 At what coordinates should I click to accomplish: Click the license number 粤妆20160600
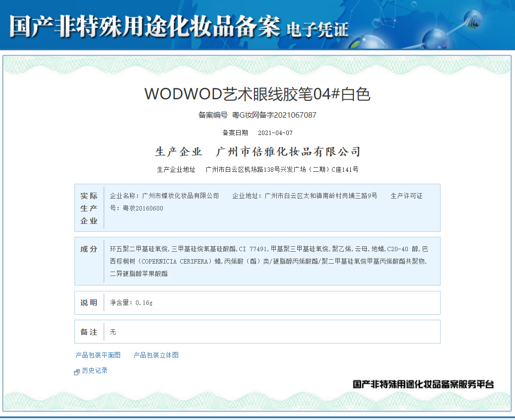pos(143,208)
